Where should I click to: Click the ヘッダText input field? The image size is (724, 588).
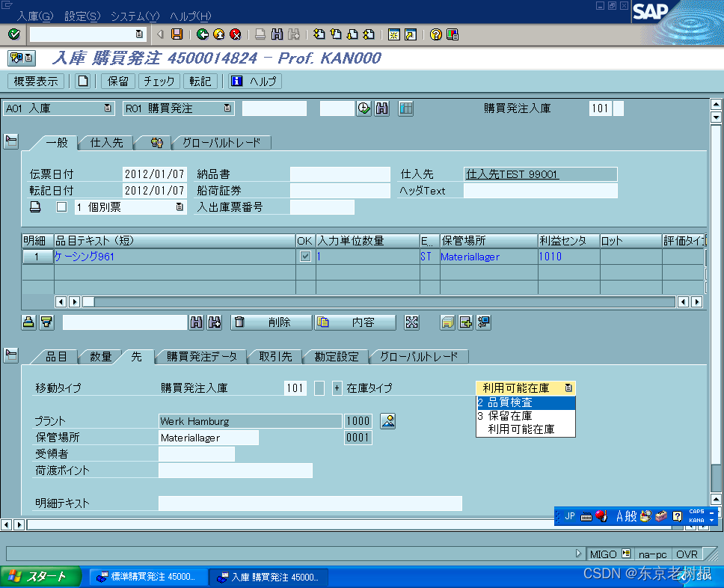point(540,190)
